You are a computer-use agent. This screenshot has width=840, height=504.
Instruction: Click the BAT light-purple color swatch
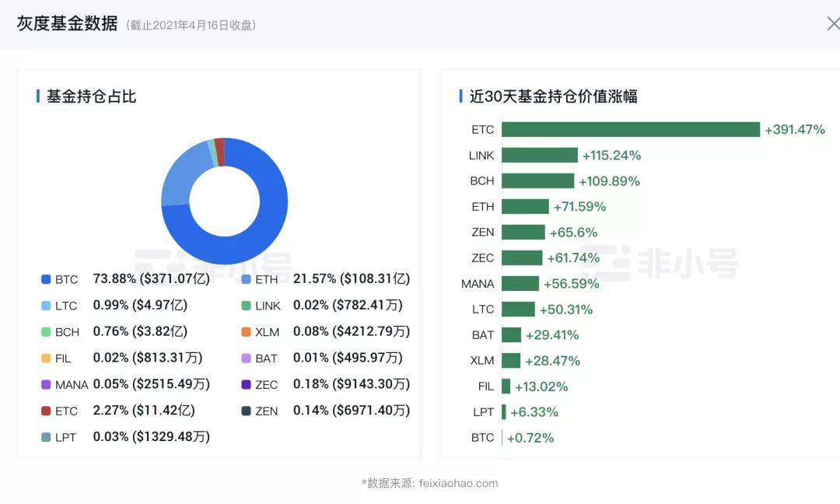pyautogui.click(x=247, y=358)
